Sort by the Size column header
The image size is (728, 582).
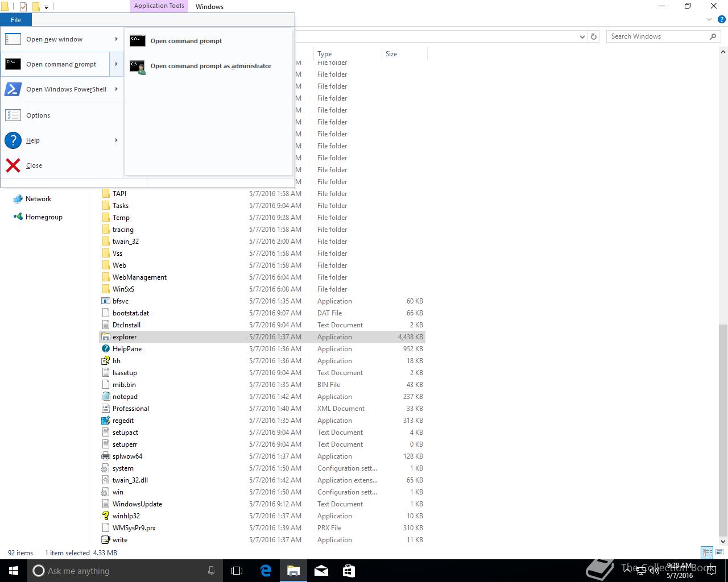(404, 54)
